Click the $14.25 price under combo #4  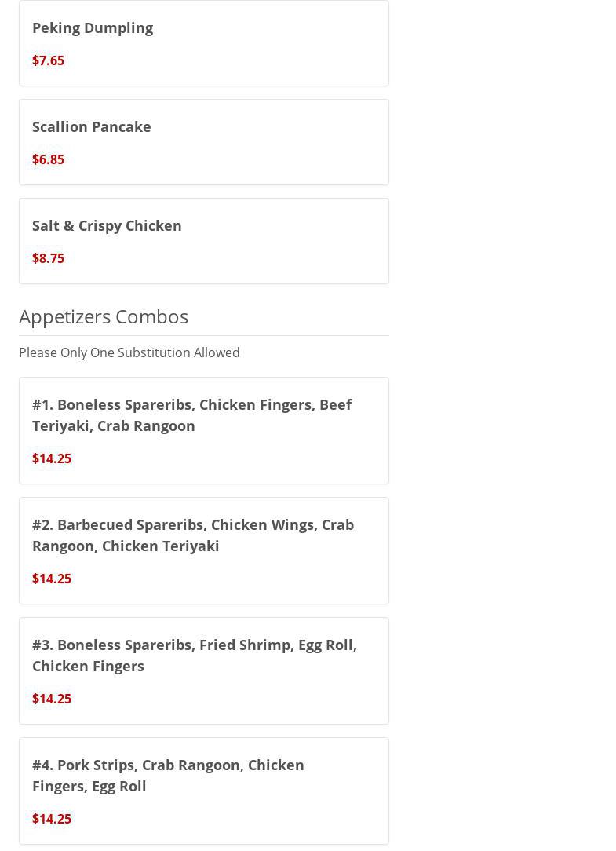(x=52, y=819)
